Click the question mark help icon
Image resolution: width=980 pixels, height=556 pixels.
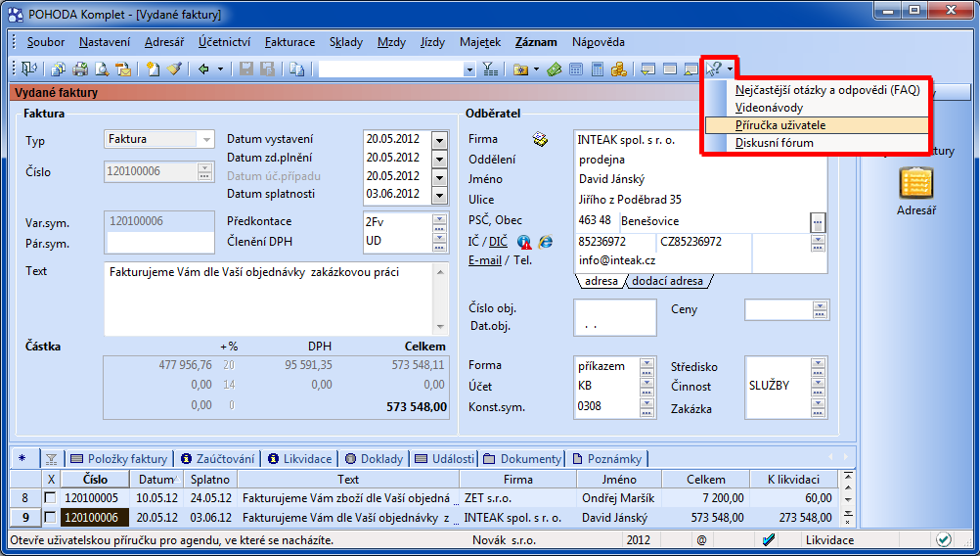tap(714, 69)
